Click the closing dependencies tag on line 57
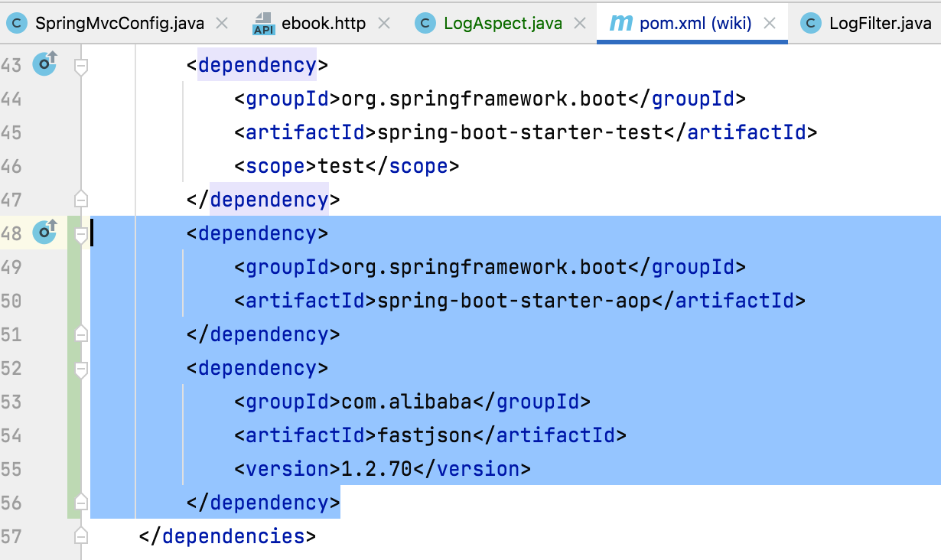The width and height of the screenshot is (941, 560). (227, 536)
